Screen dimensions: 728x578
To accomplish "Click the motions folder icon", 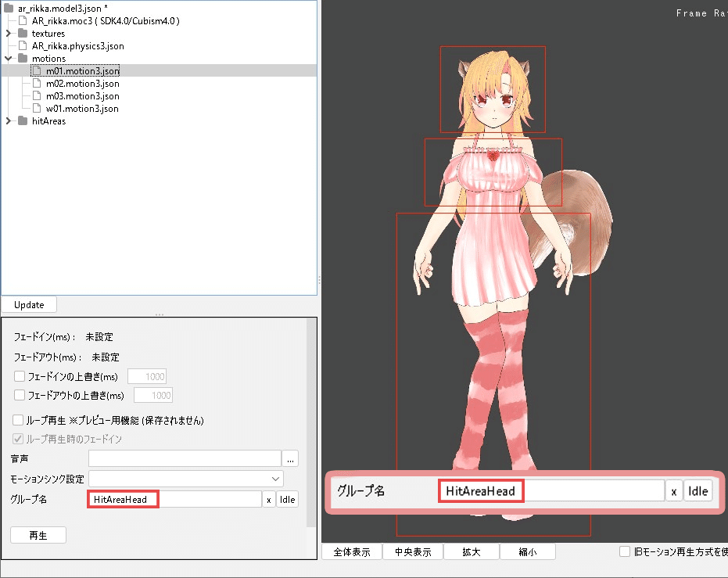I will pyautogui.click(x=22, y=58).
